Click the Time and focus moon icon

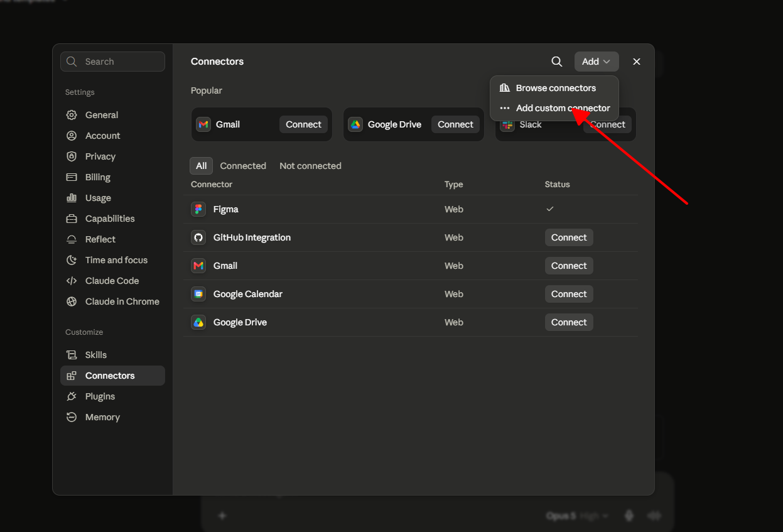click(72, 260)
